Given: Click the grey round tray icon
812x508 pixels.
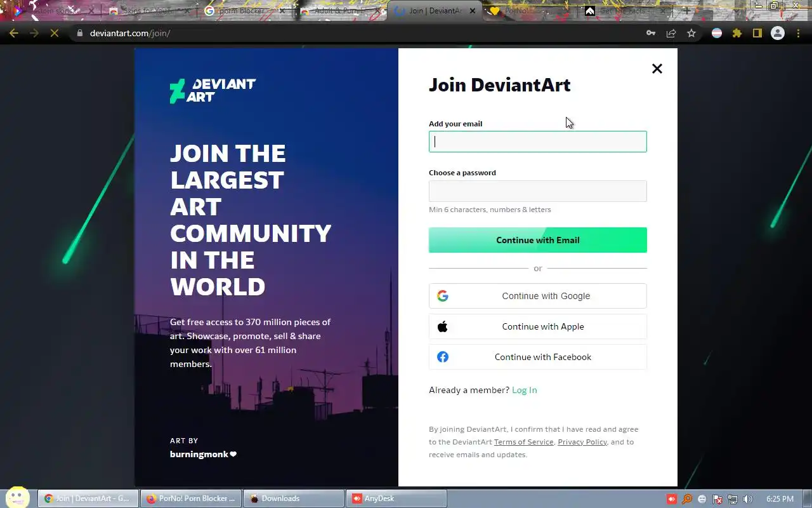Looking at the screenshot, I should pyautogui.click(x=702, y=499).
